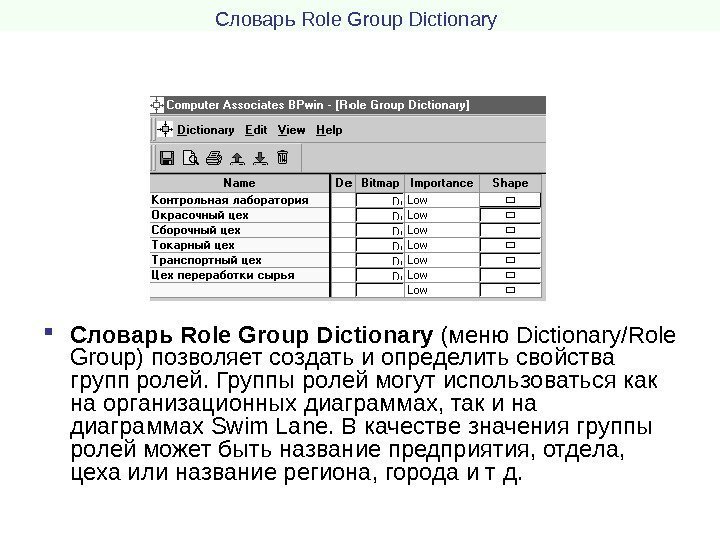The height and width of the screenshot is (540, 720).
Task: Click the empty Bitmap cell in last row
Action: coord(380,290)
